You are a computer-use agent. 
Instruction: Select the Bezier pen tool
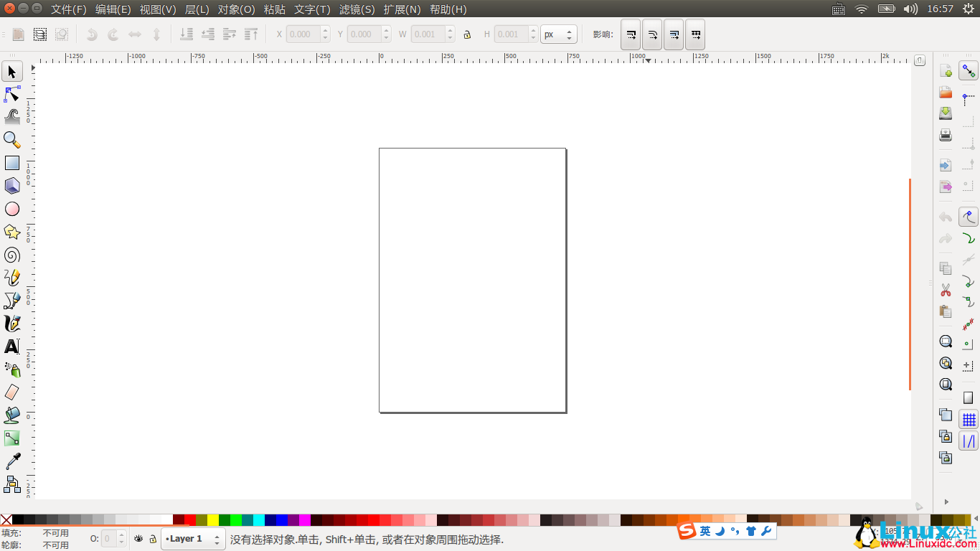(x=12, y=301)
